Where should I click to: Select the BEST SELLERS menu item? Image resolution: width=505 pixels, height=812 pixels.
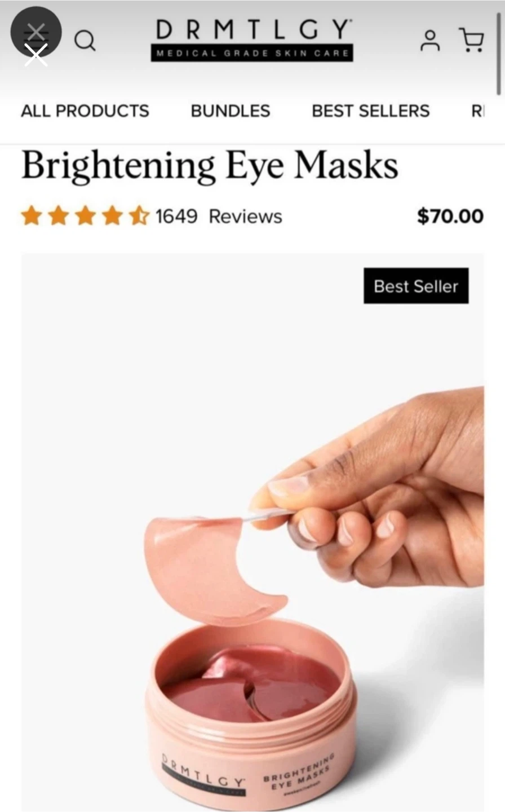371,111
